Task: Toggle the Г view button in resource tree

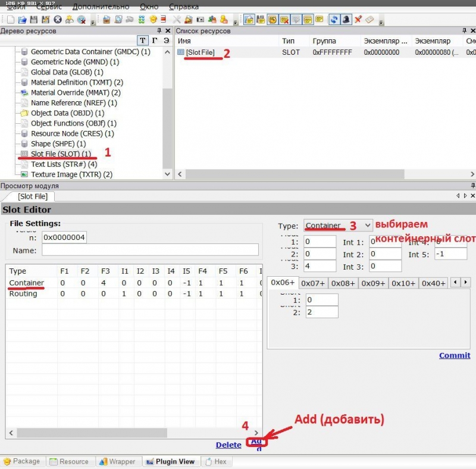Action: coord(155,40)
